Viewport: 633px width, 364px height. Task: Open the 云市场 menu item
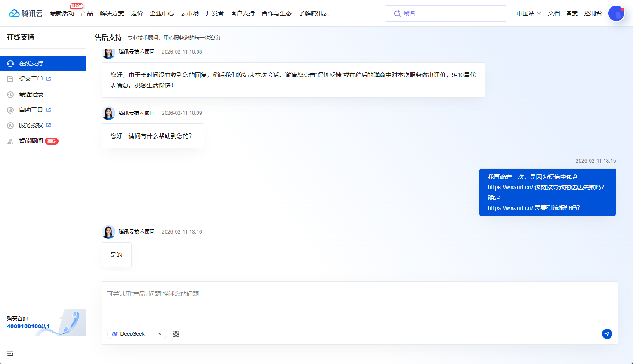[190, 13]
